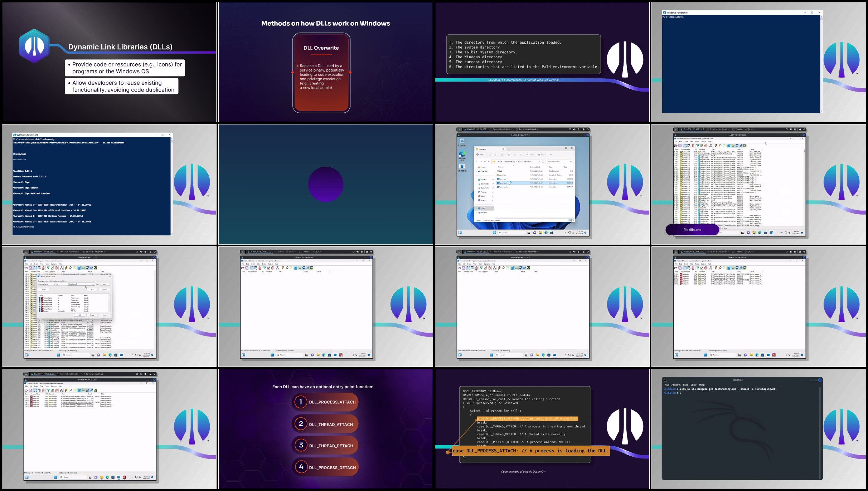This screenshot has width=868, height=491.
Task: Click Reset in the Process Monitor Filter dialog
Action: pyautogui.click(x=44, y=290)
